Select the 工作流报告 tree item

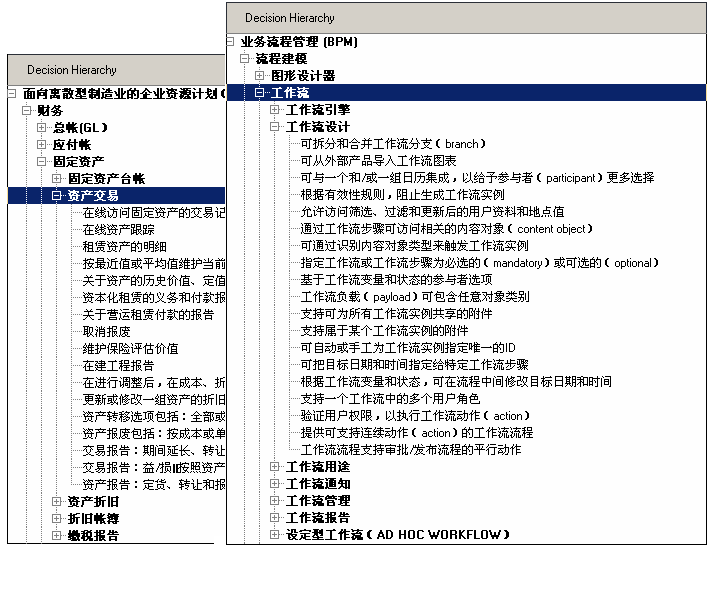318,517
